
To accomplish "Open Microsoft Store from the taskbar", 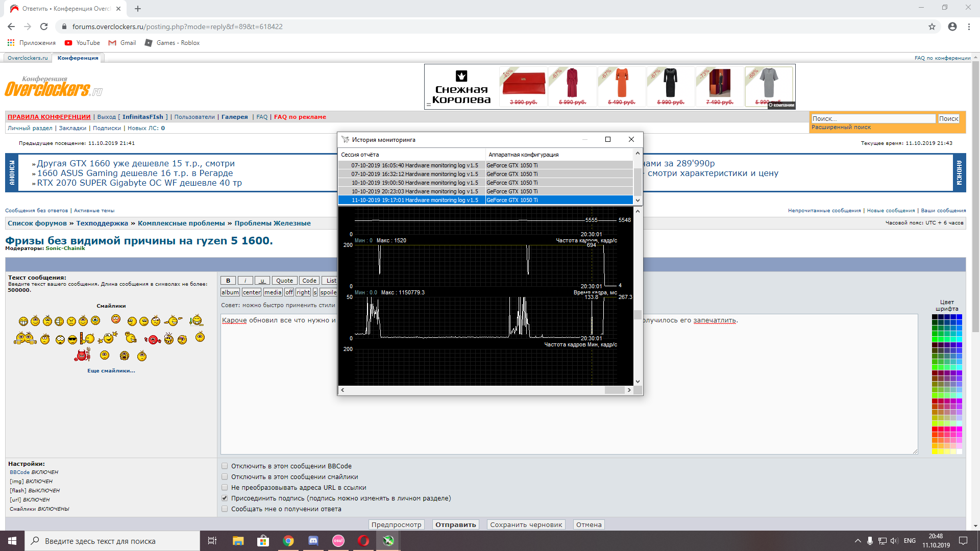I will coord(263,541).
